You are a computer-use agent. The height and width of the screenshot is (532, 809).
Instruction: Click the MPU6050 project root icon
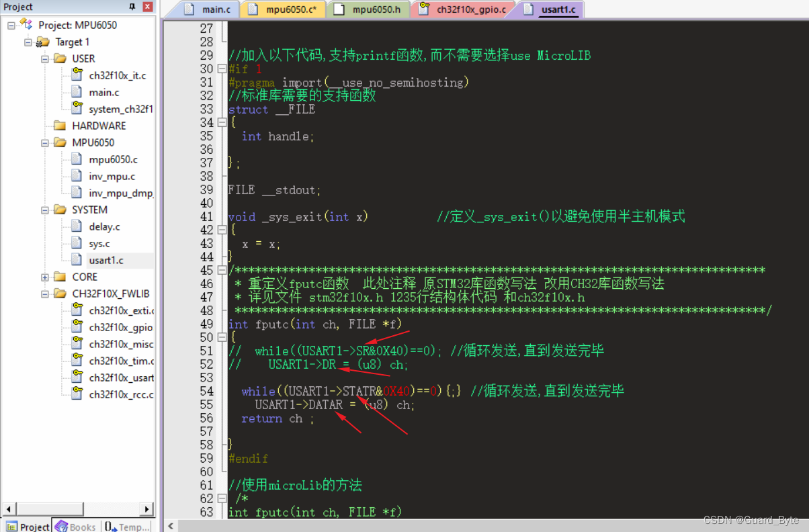(25, 25)
